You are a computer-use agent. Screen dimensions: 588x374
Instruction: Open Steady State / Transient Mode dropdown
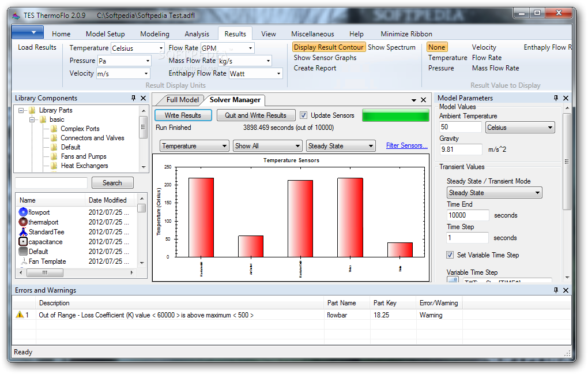coord(495,193)
